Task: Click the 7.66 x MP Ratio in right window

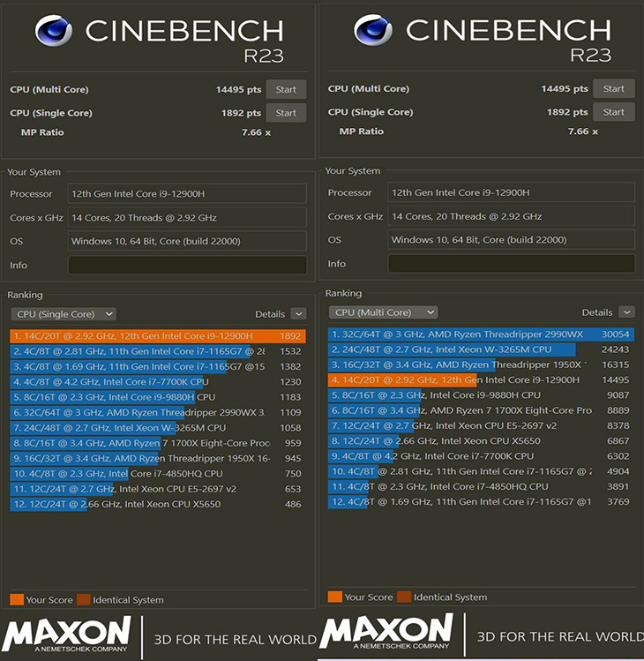Action: tap(583, 131)
